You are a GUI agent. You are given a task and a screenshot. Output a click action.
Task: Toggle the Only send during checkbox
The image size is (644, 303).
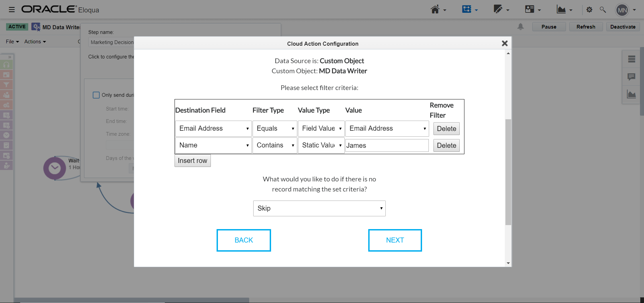tap(96, 95)
